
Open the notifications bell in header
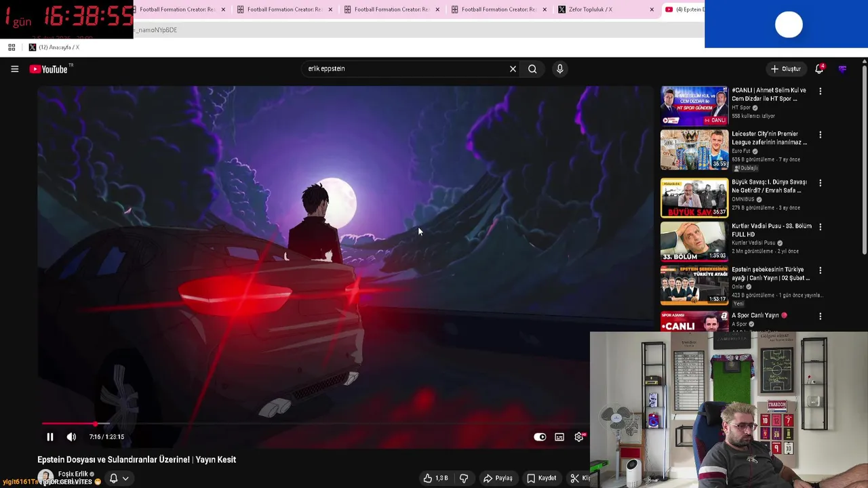[x=819, y=68]
